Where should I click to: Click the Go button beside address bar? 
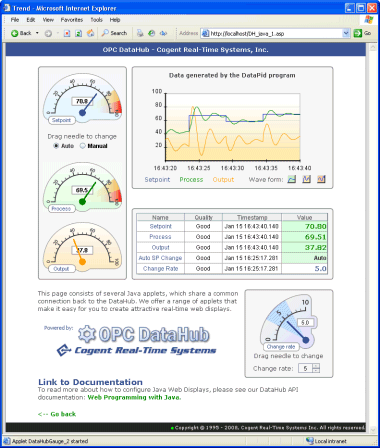pos(362,33)
